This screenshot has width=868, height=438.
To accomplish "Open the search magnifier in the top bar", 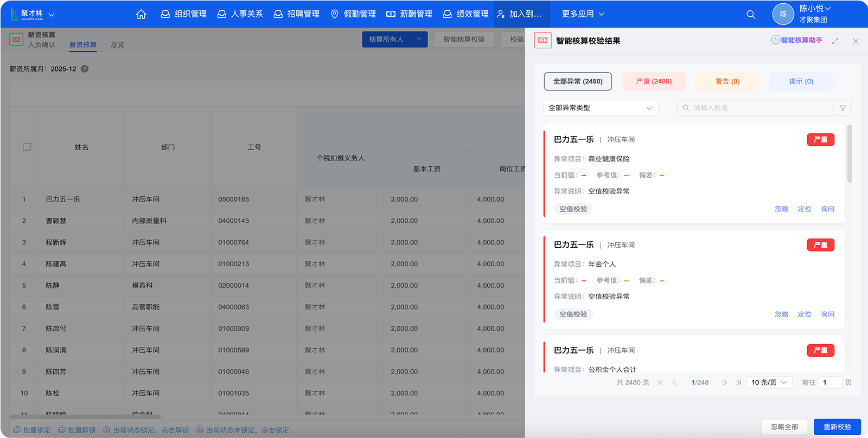I will 751,14.
